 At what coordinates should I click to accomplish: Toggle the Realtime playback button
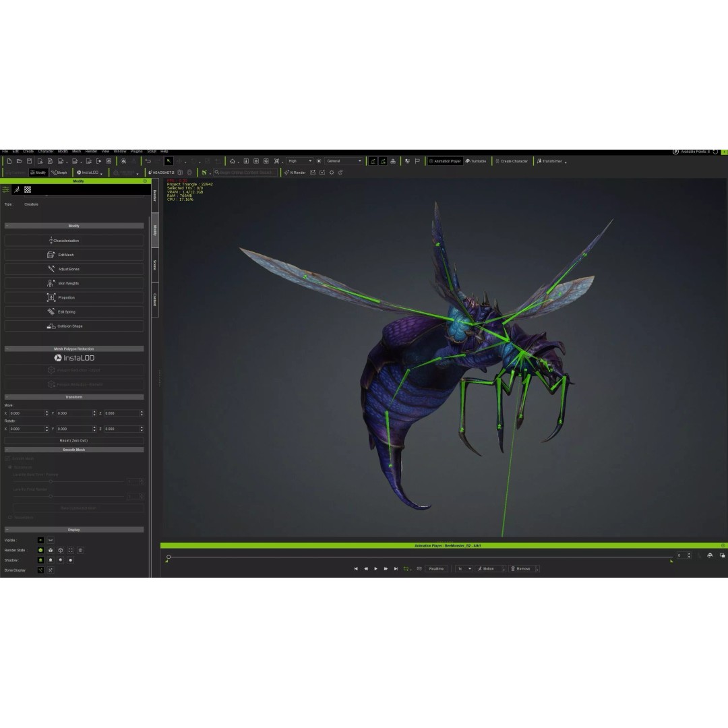point(436,569)
